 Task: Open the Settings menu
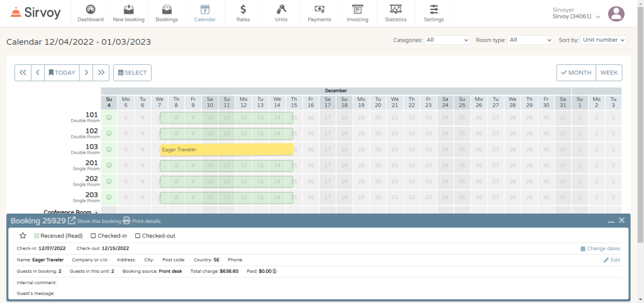[433, 13]
